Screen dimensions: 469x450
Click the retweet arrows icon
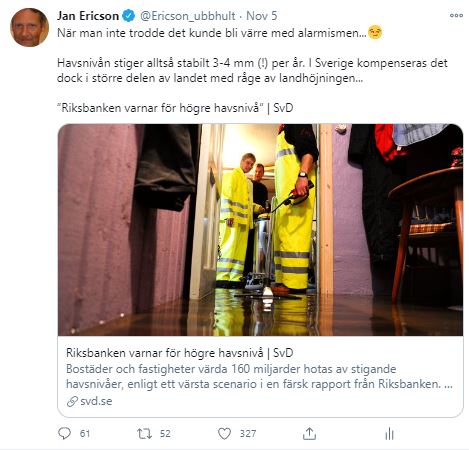tap(144, 434)
